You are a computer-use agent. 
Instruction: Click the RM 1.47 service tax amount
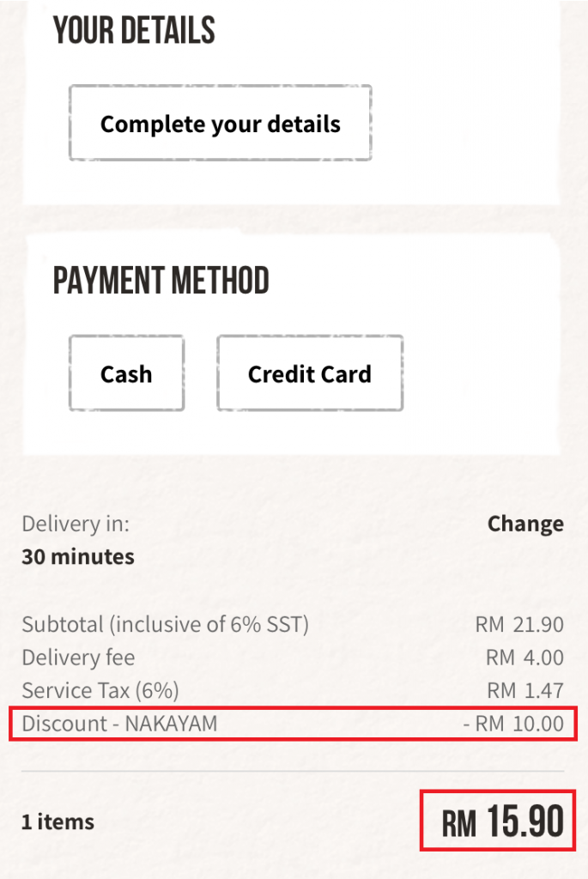(524, 690)
